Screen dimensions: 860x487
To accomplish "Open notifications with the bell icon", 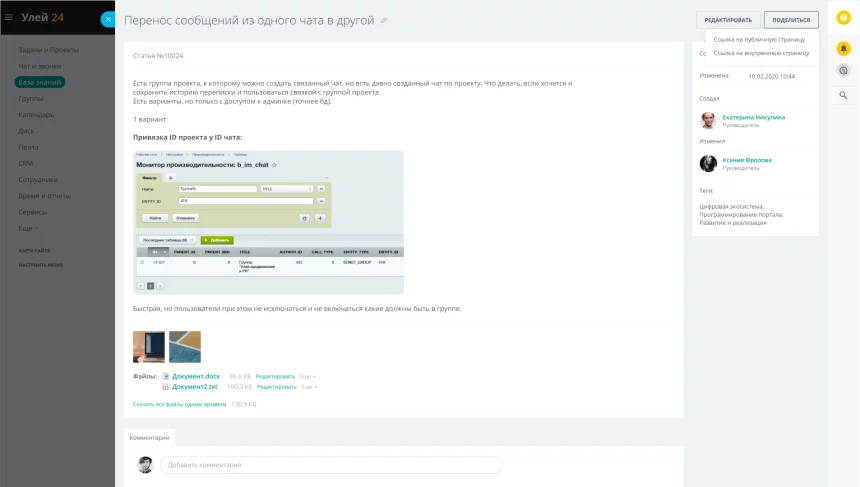I will pos(843,48).
